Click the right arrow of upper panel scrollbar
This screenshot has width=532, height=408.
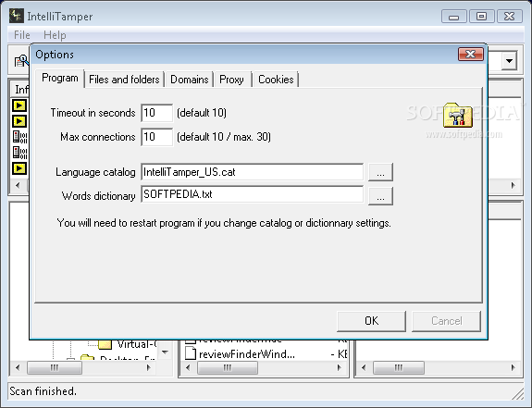513,186
